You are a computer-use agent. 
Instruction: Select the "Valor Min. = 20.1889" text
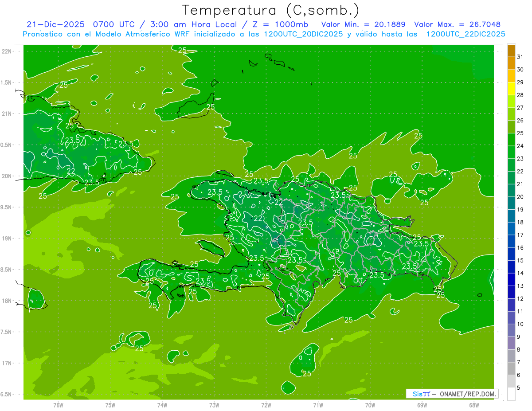click(364, 24)
